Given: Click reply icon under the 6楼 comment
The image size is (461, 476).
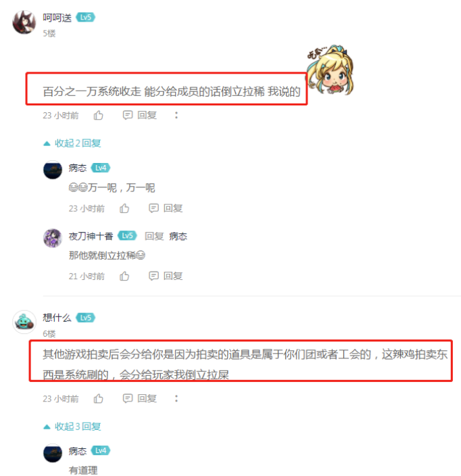Looking at the screenshot, I should point(128,399).
